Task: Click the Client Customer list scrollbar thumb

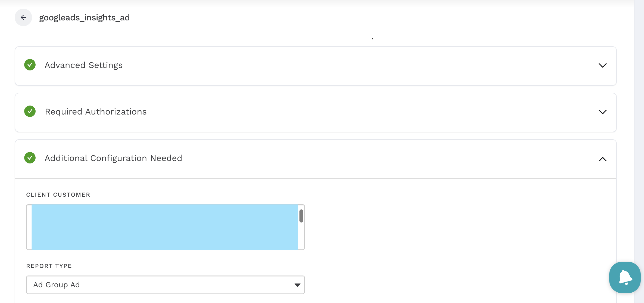Action: coord(301,216)
